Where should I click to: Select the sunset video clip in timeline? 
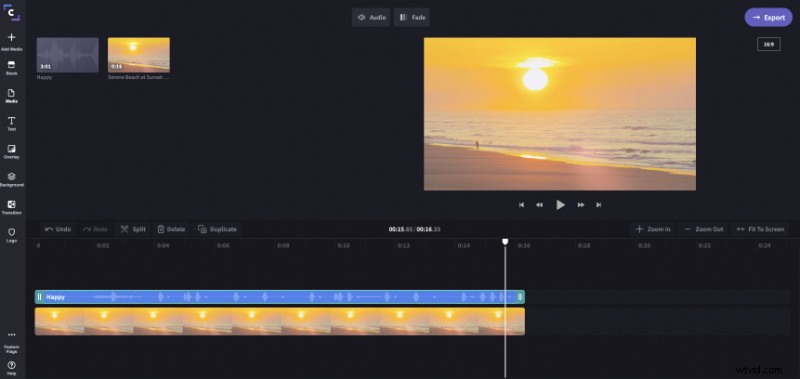[280, 321]
